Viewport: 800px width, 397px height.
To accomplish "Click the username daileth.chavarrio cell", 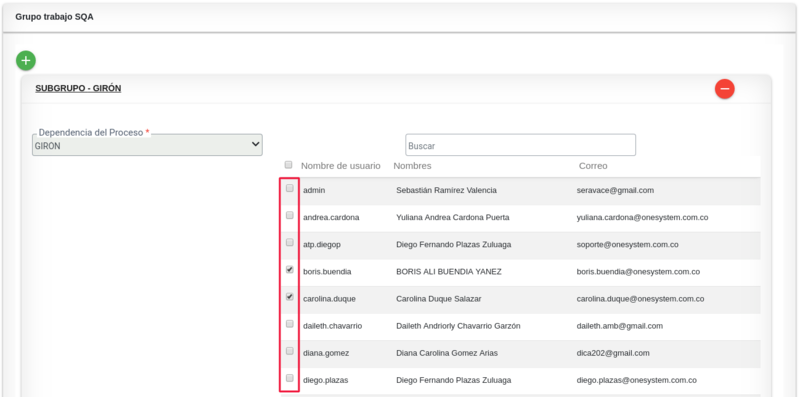I will 333,326.
